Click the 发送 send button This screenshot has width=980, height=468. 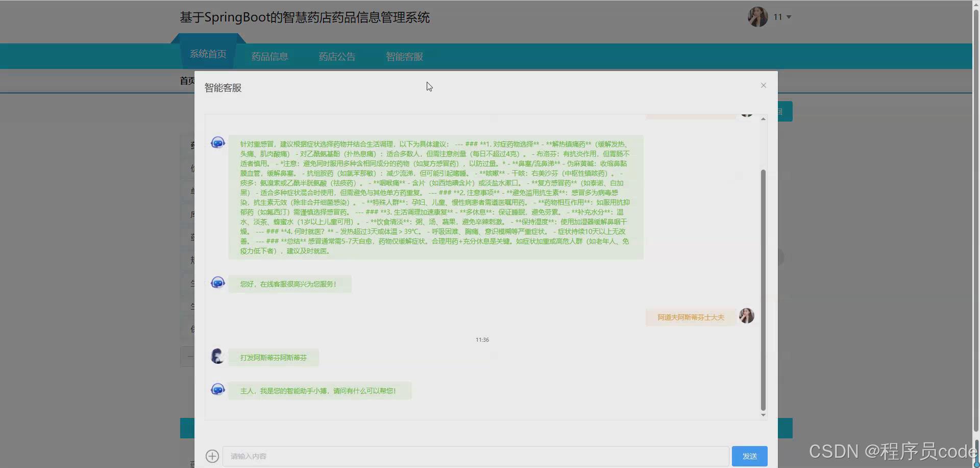coord(750,456)
